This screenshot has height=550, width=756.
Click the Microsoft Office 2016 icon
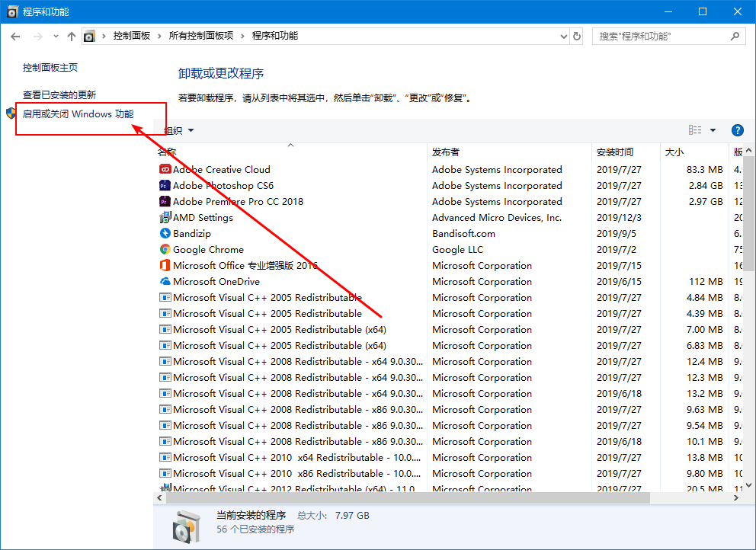point(165,265)
